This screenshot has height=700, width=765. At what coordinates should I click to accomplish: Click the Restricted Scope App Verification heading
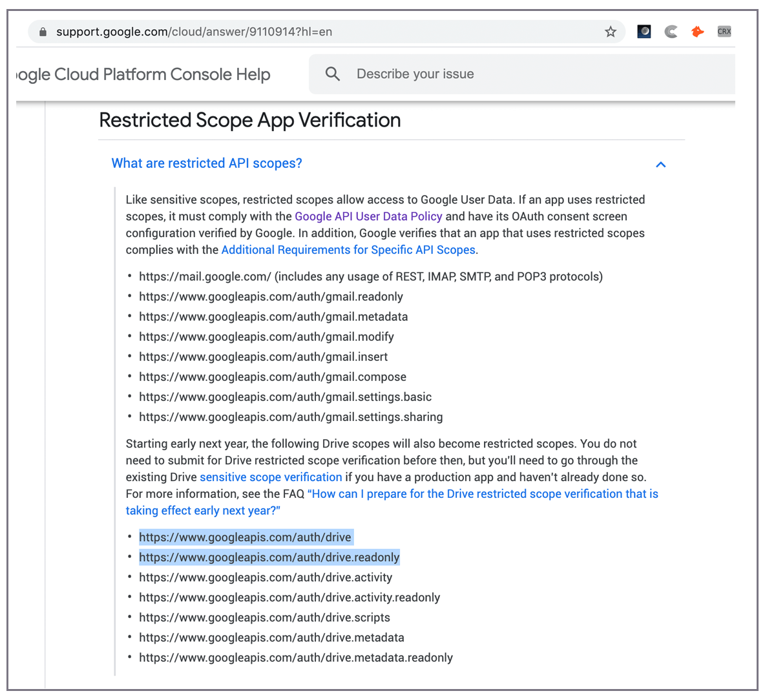tap(250, 120)
